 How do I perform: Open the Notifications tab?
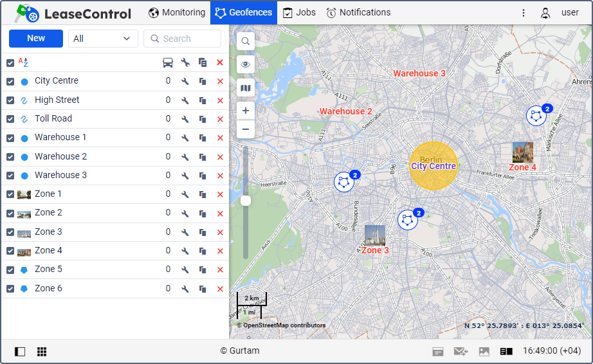point(358,12)
